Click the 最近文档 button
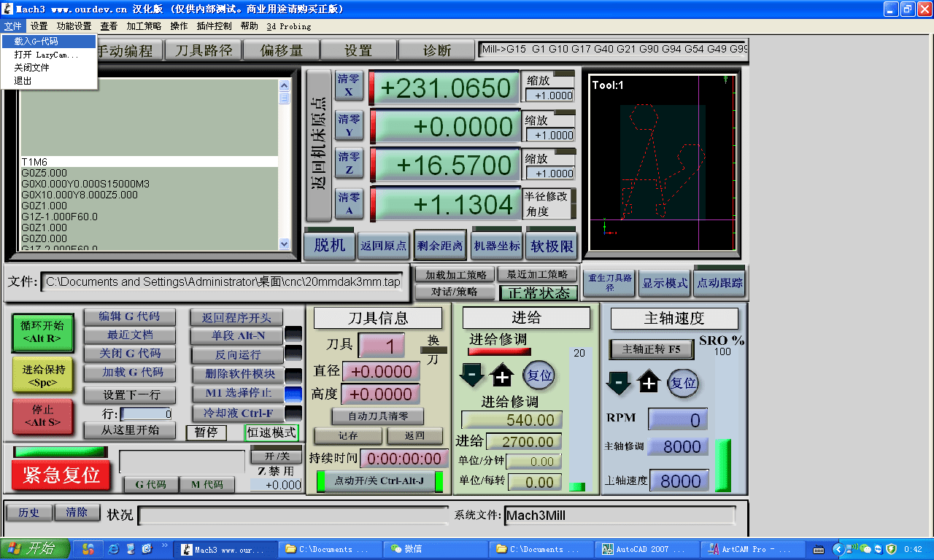Screen dimensions: 934x560 coord(129,335)
